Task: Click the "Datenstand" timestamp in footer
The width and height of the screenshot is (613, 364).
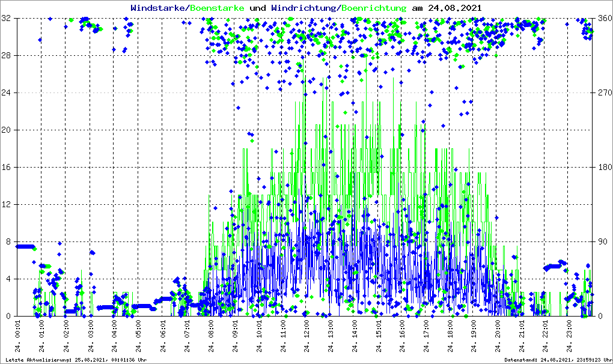Action: (x=558, y=360)
